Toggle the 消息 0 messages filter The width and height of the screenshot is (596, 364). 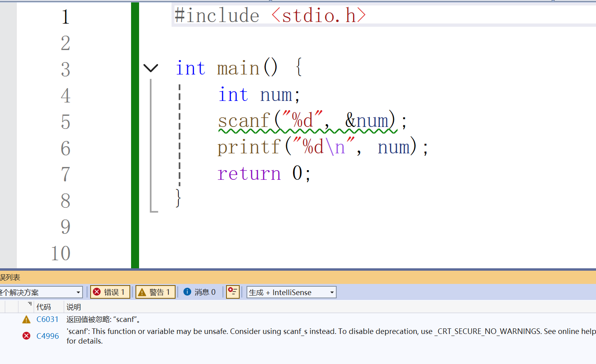200,292
